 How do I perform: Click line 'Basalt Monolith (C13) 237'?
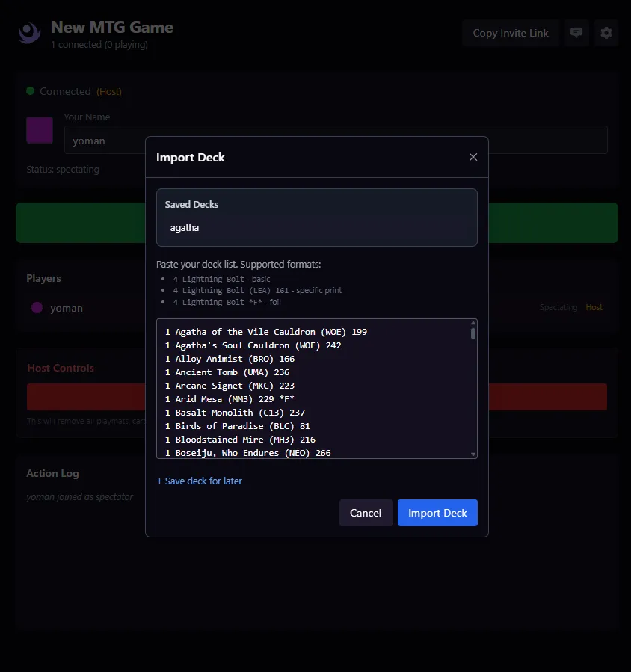click(x=235, y=413)
